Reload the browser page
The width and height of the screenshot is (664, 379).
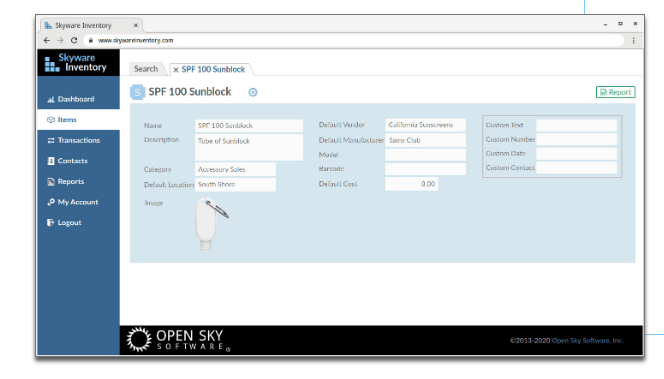click(x=74, y=40)
